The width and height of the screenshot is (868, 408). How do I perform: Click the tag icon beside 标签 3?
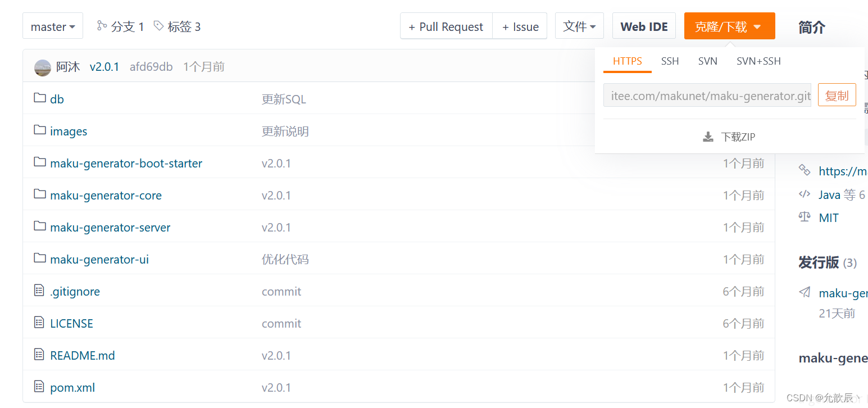(x=159, y=26)
